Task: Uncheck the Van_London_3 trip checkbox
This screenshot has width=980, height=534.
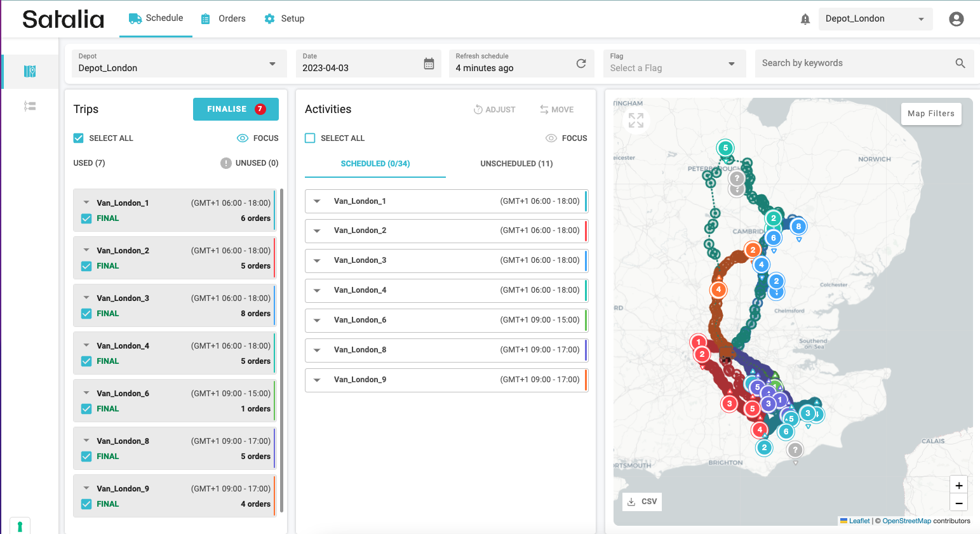Action: point(86,314)
